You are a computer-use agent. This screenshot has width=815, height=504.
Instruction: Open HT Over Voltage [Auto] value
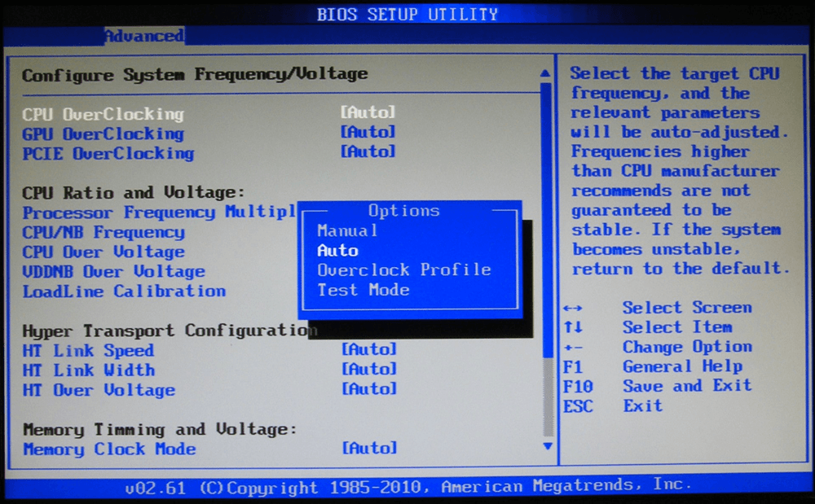369,388
